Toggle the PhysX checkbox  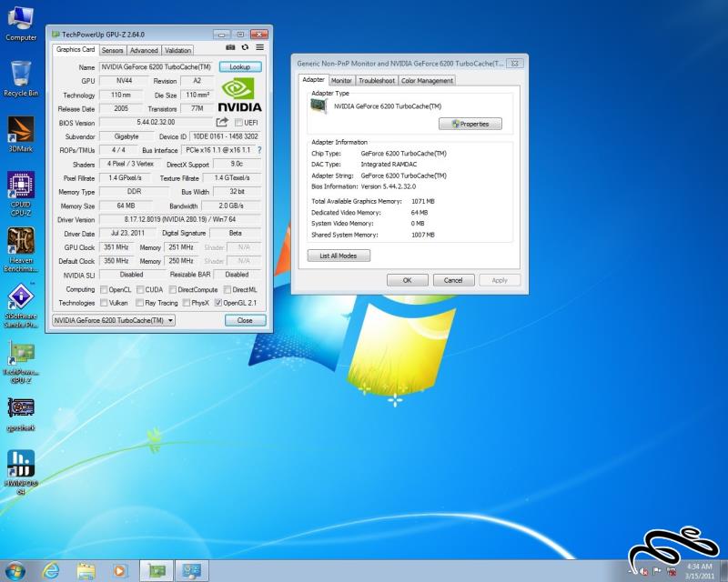(187, 303)
